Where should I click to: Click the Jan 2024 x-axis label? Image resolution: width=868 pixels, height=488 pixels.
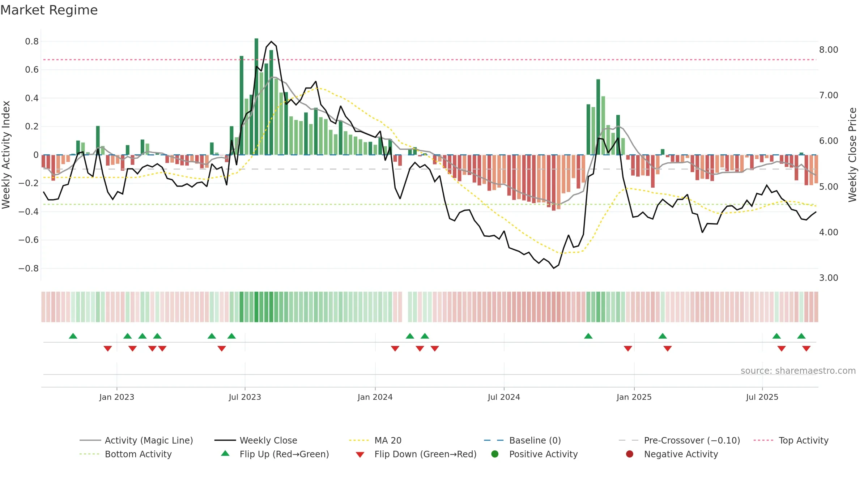375,397
